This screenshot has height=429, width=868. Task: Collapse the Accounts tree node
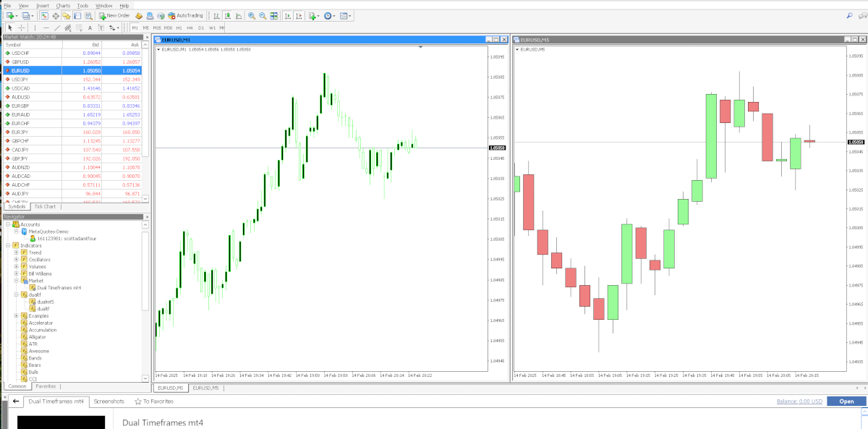7,224
